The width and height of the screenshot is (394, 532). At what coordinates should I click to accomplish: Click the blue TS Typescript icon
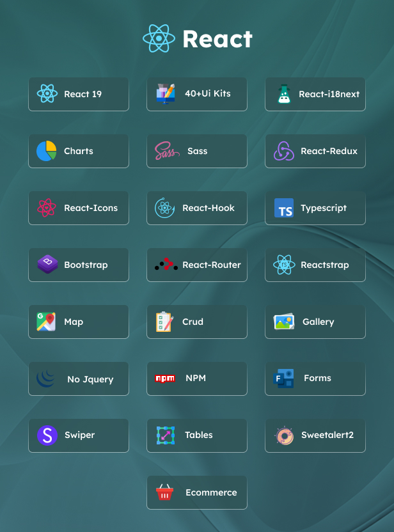[x=284, y=208]
